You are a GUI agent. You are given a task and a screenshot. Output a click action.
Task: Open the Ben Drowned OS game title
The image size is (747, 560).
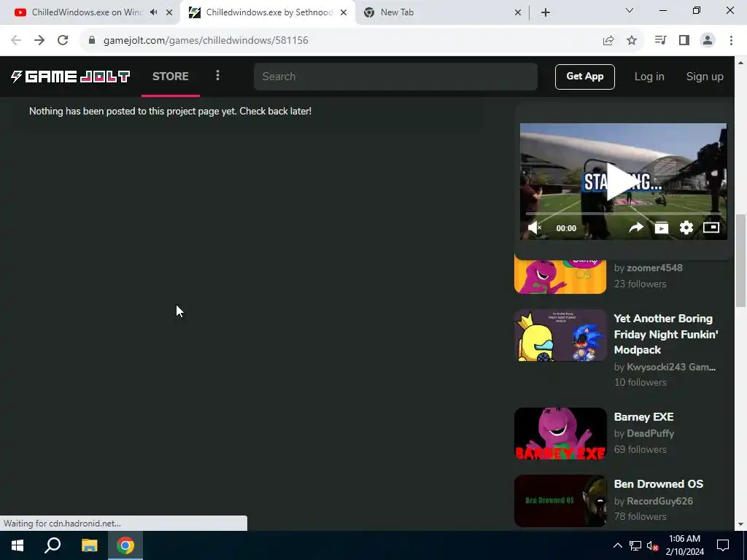659,484
